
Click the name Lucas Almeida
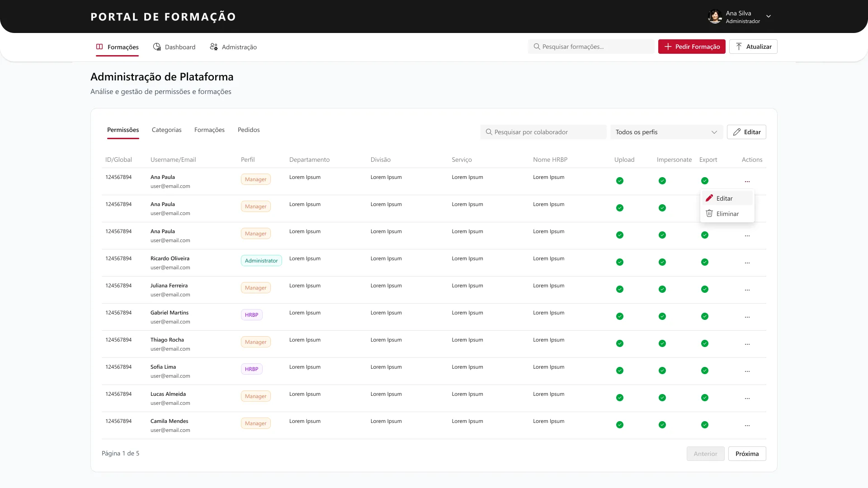click(x=168, y=394)
